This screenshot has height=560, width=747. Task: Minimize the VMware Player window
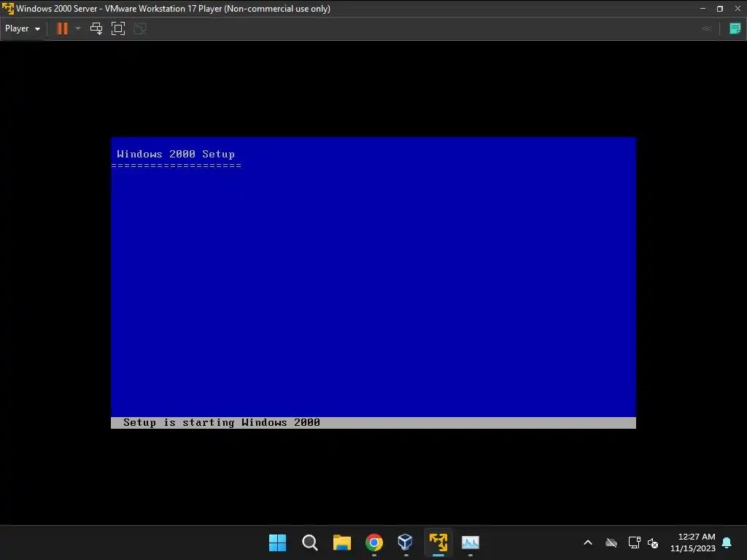(x=703, y=9)
